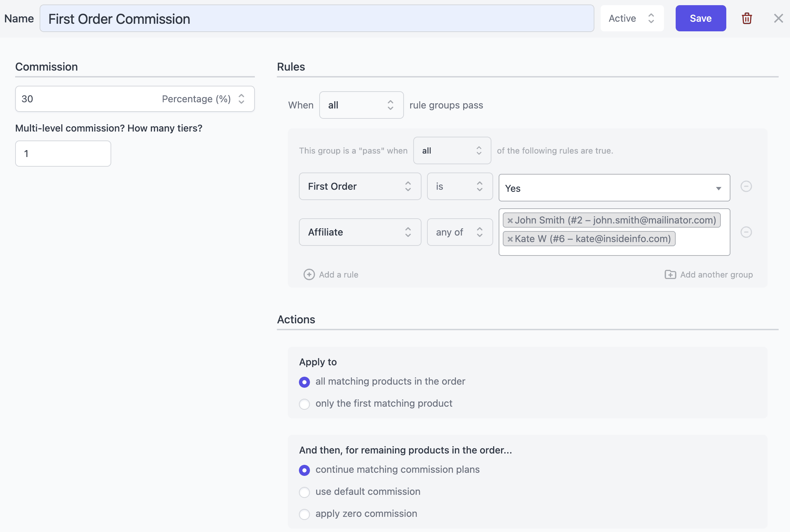
Task: Select 'all matching products in the order' radio button
Action: (x=303, y=381)
